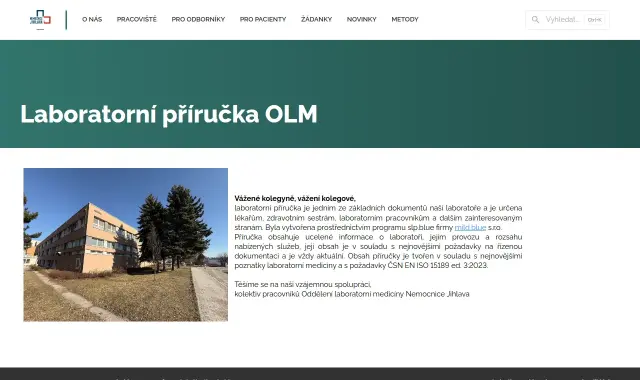Screen dimensions: 640x380
Task: Open the O NÁS menu
Action: 92,19
